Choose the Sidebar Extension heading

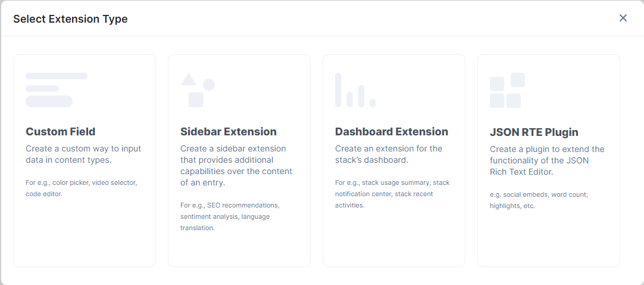(228, 132)
